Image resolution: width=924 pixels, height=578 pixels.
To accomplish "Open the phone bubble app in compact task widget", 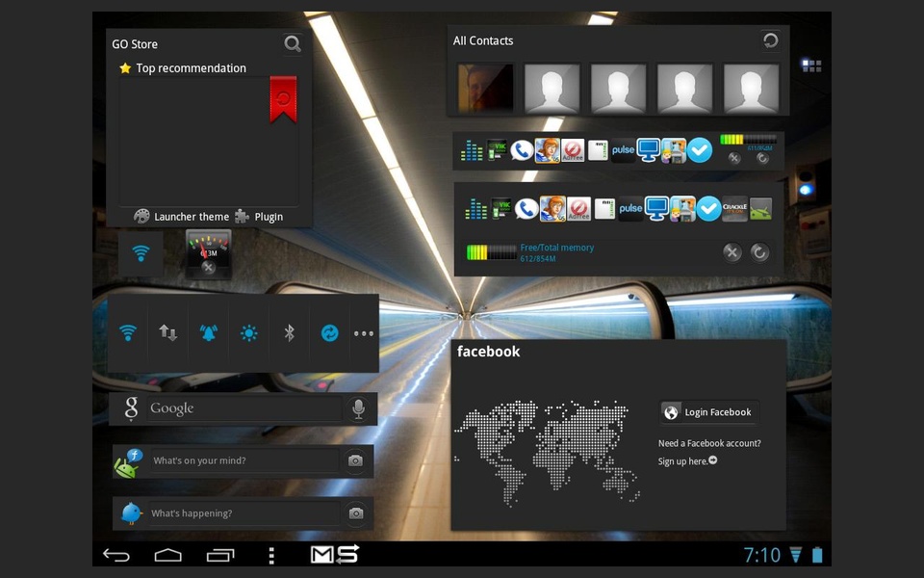I will click(522, 150).
